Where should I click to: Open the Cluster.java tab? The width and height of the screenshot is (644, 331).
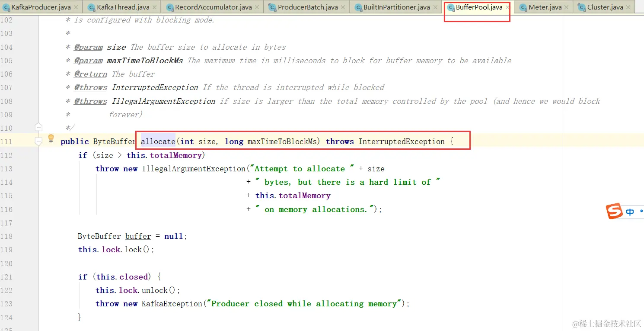click(x=605, y=7)
